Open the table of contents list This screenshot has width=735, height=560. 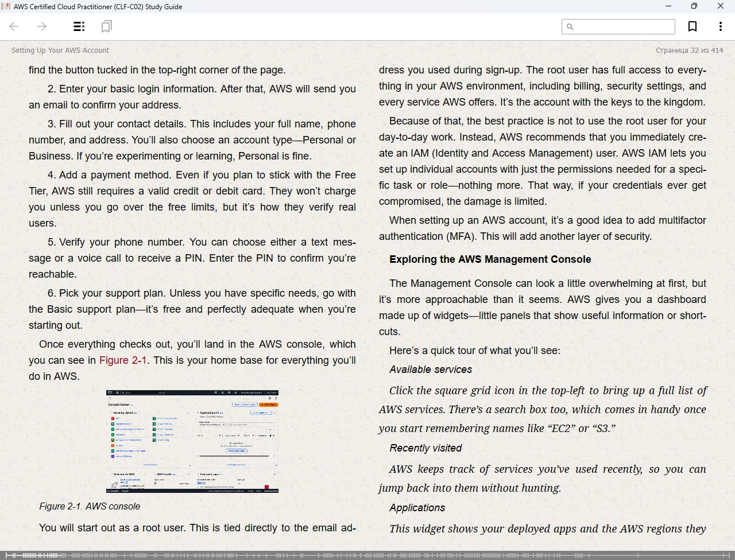(79, 26)
